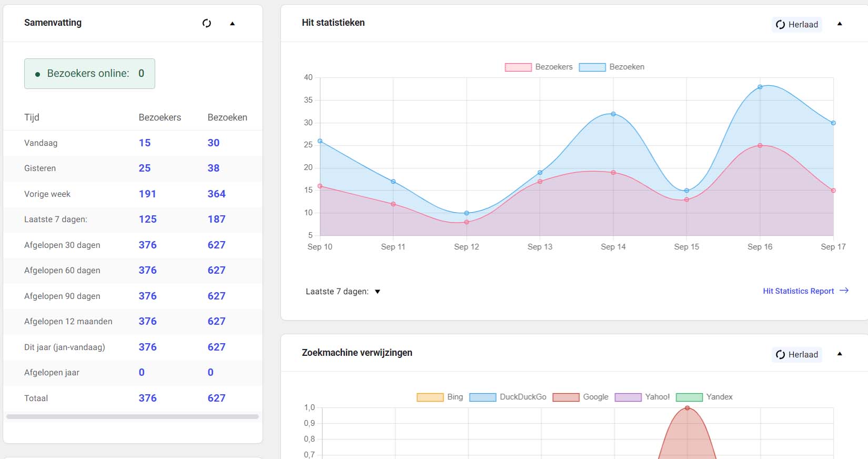Viewport: 868px width, 459px height.
Task: Click the Samenvatting table horizontal scrollbar
Action: pos(133,416)
